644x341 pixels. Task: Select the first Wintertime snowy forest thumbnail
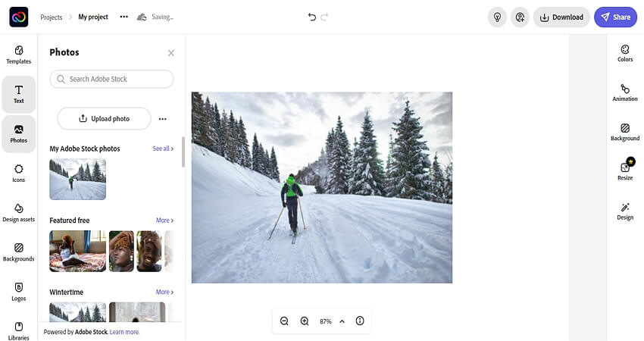pyautogui.click(x=77, y=312)
